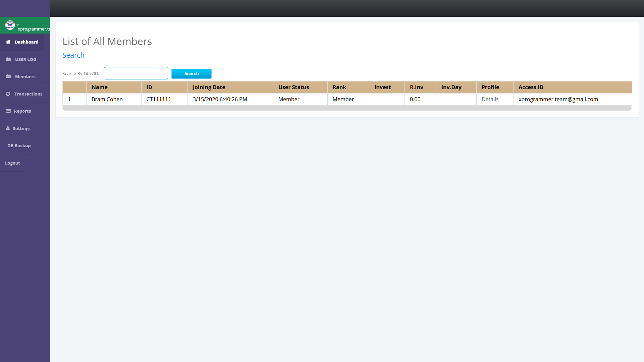Click the Members briefcase icon
Screen dimensions: 644x362
8,76
